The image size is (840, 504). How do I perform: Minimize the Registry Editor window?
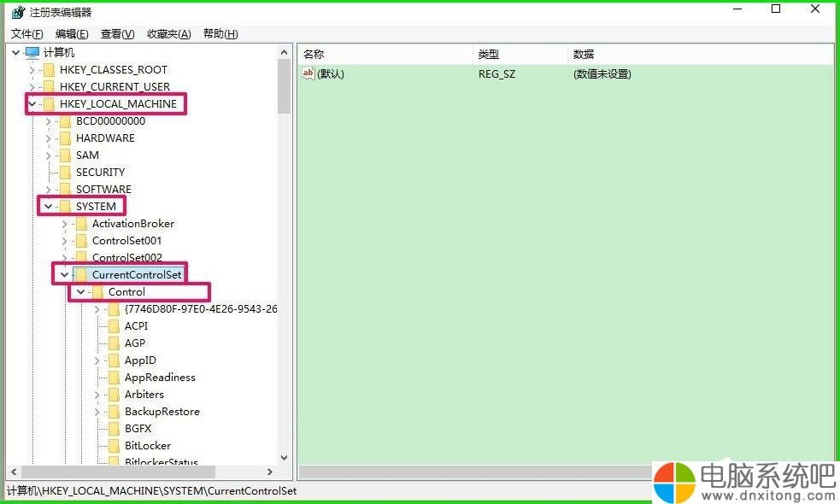737,9
